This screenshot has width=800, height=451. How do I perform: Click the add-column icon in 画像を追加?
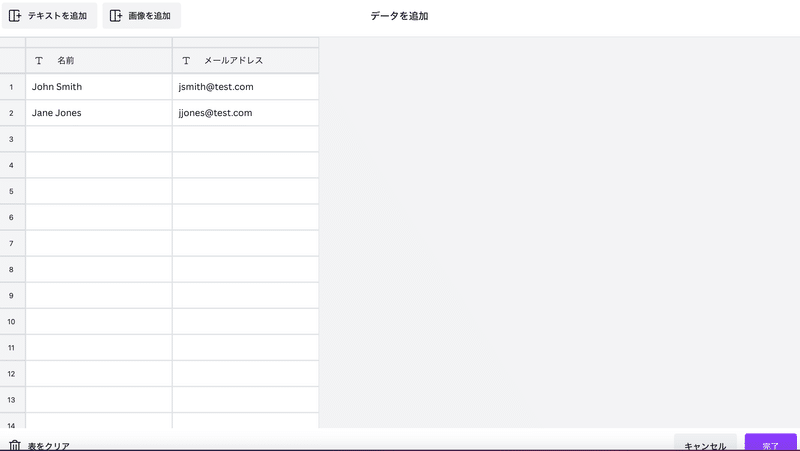(116, 16)
